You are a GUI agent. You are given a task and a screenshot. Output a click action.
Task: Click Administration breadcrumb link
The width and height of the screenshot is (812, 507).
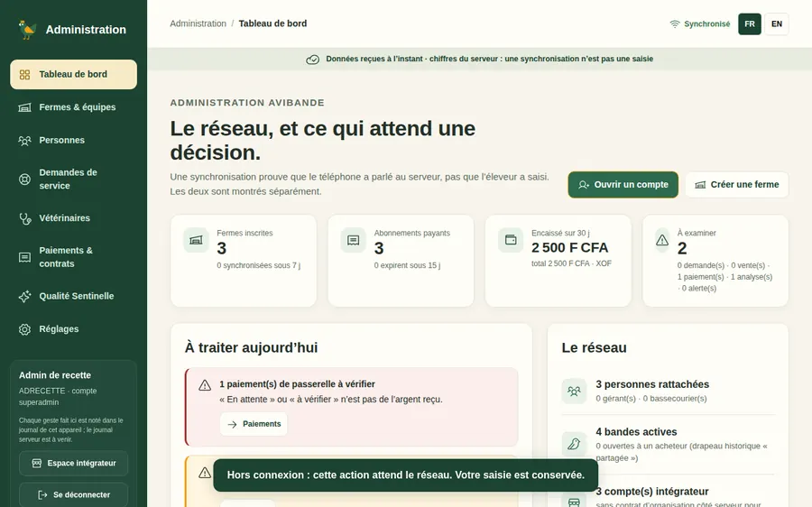(198, 23)
